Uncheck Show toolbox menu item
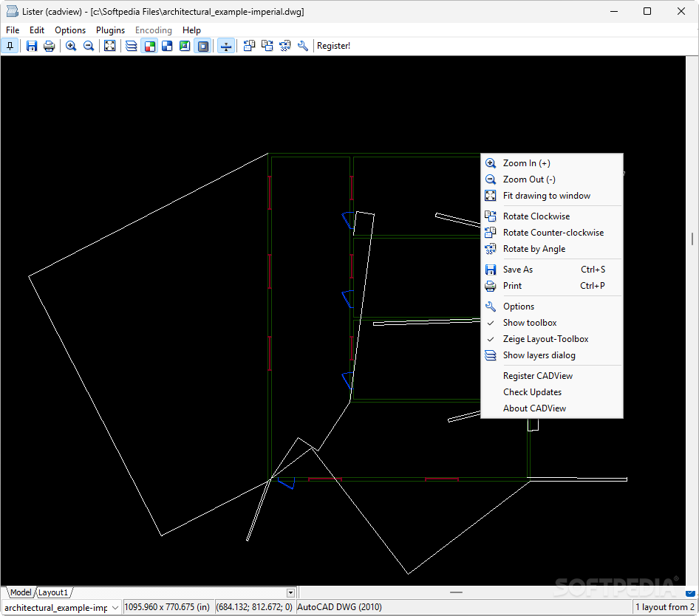The image size is (699, 616). click(x=552, y=323)
